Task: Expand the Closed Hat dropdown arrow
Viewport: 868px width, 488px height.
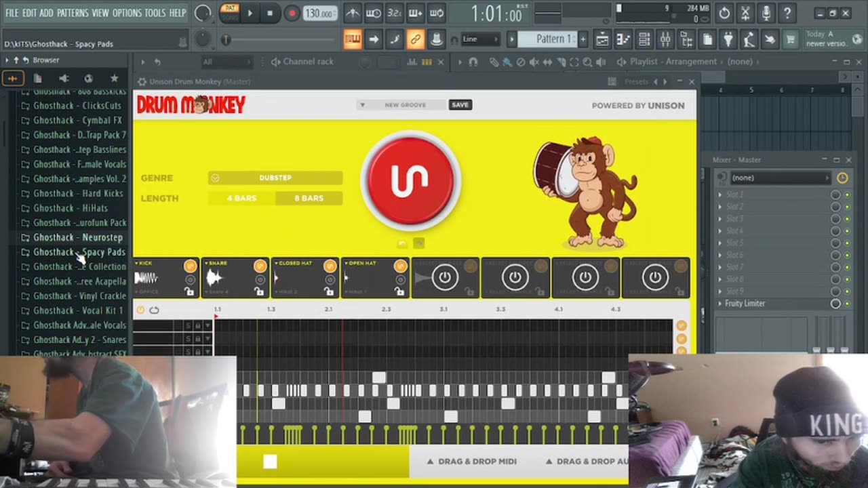Action: 276,263
